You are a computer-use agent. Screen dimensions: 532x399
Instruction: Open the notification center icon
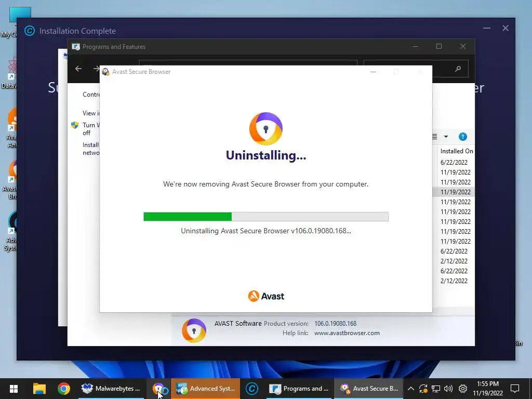click(x=515, y=389)
